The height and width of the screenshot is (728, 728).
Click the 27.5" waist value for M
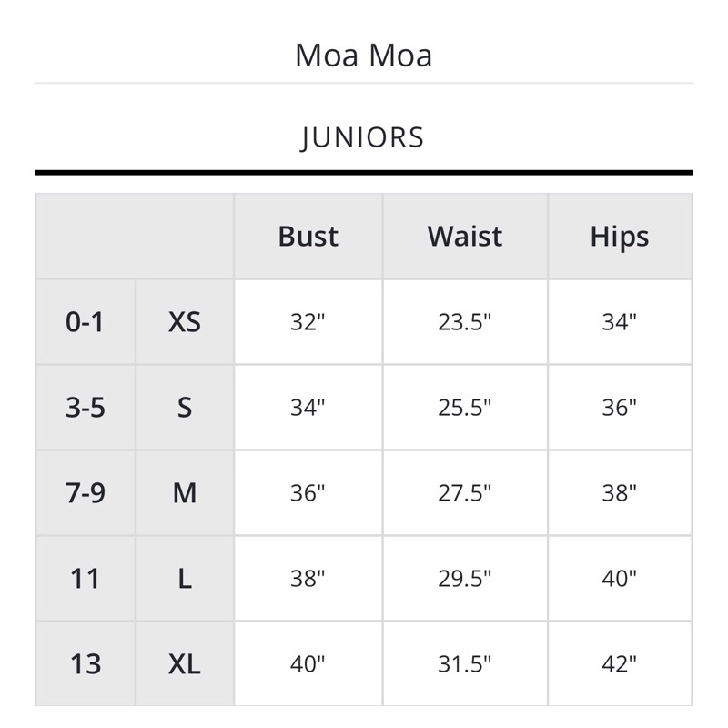pos(464,493)
